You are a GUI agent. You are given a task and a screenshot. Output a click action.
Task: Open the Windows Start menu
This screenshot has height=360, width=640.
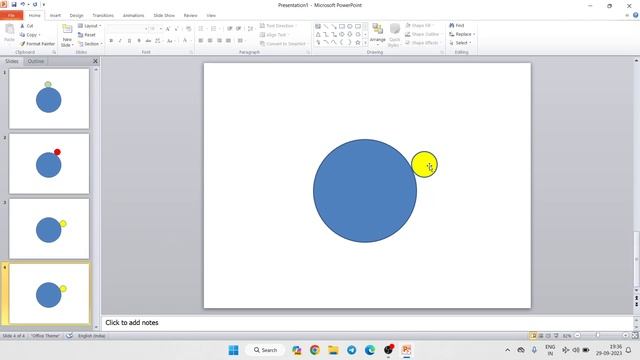(233, 350)
